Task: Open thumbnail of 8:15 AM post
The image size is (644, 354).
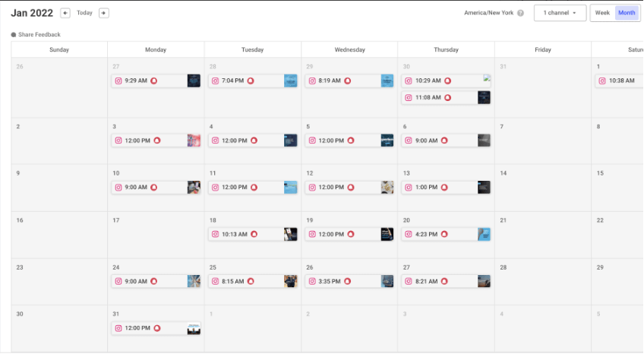Action: tap(290, 281)
